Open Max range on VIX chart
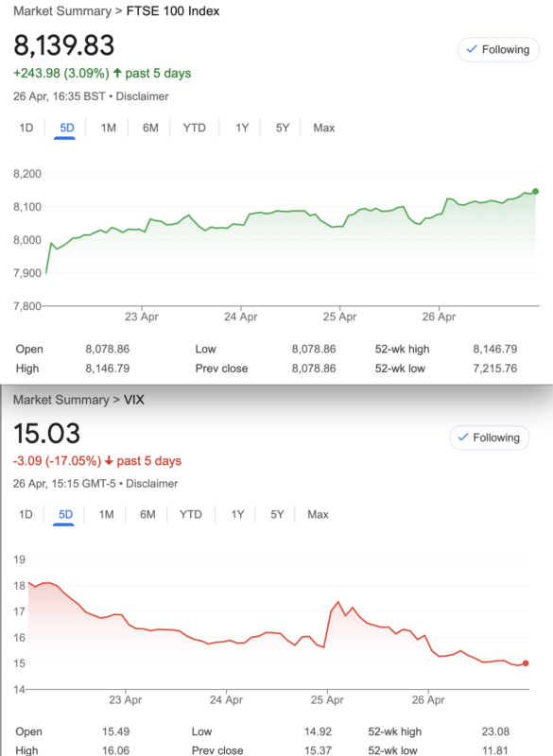This screenshot has height=756, width=553. 318,514
